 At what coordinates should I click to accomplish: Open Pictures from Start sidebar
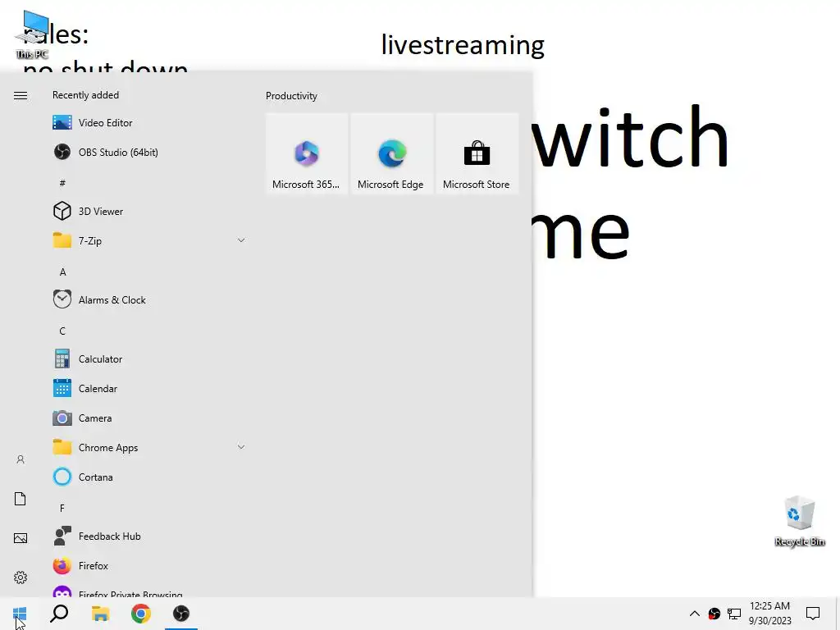point(21,538)
